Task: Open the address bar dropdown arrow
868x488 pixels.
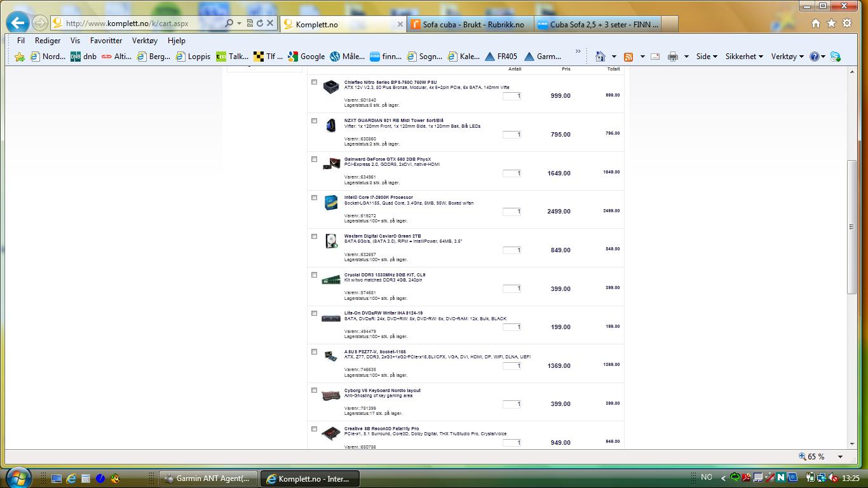Action: 239,23
